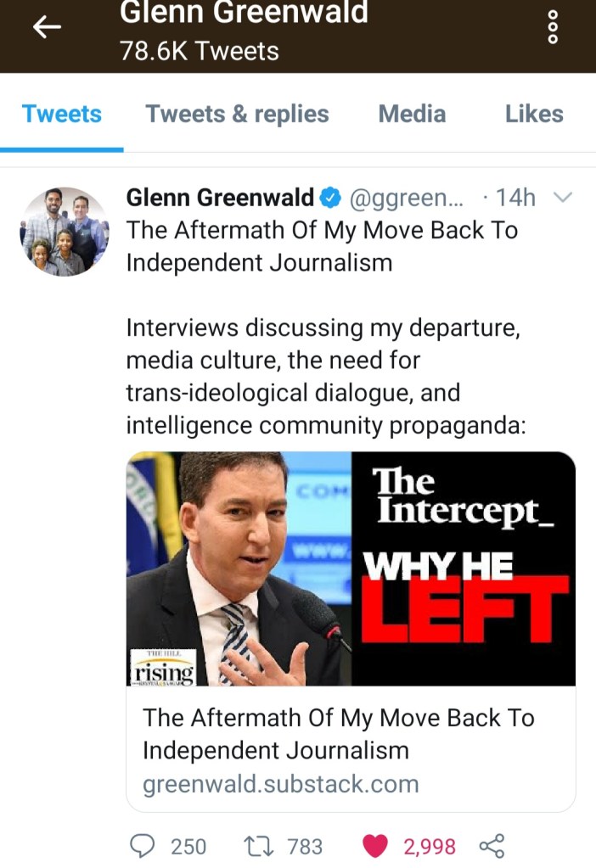Click the @ggreen... handle
Screen dimensions: 596x868
coord(406,199)
